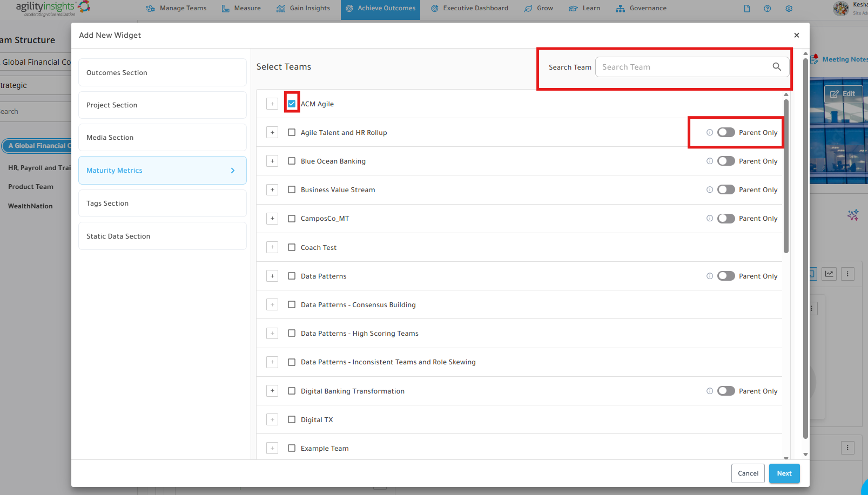Click info icon next to Data Patterns toggle
Screen dimensions: 868x495
click(710, 276)
